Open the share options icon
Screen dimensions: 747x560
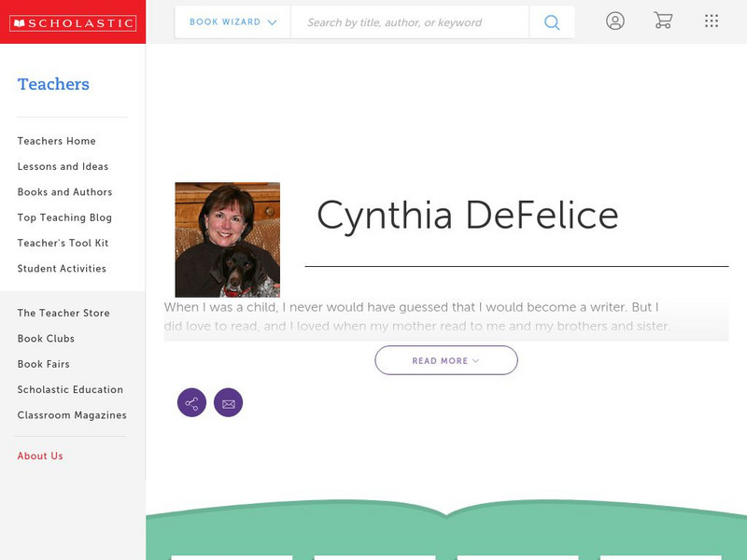(191, 402)
